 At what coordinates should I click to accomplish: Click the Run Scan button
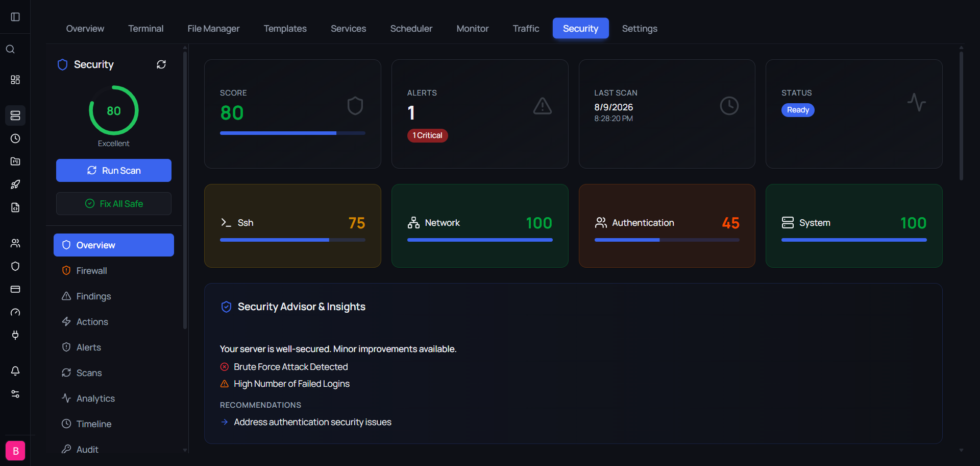pyautogui.click(x=114, y=171)
